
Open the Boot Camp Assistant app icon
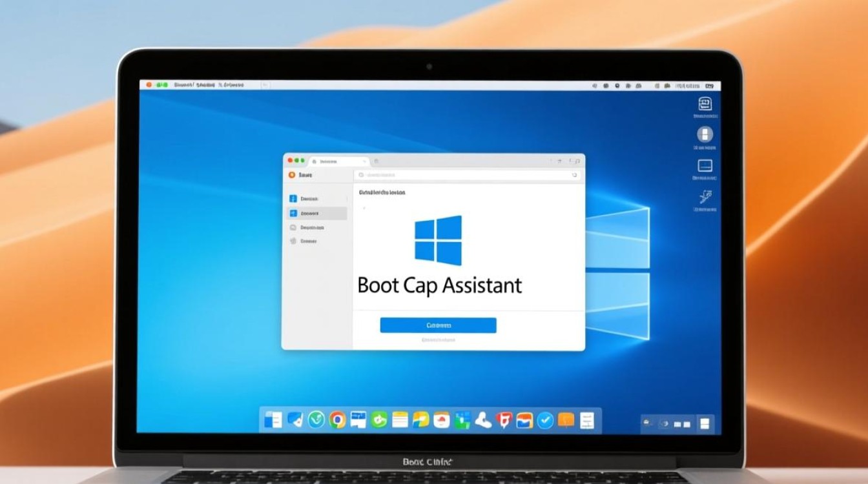click(x=705, y=103)
